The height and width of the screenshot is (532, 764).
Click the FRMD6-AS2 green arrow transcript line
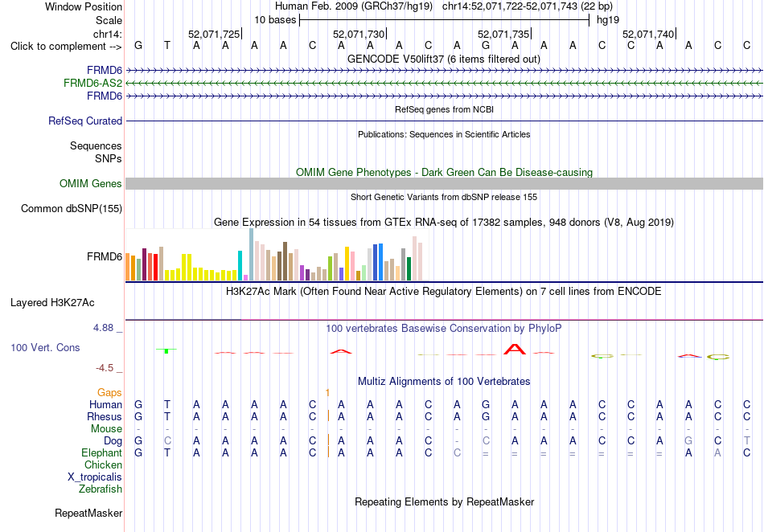(x=444, y=84)
